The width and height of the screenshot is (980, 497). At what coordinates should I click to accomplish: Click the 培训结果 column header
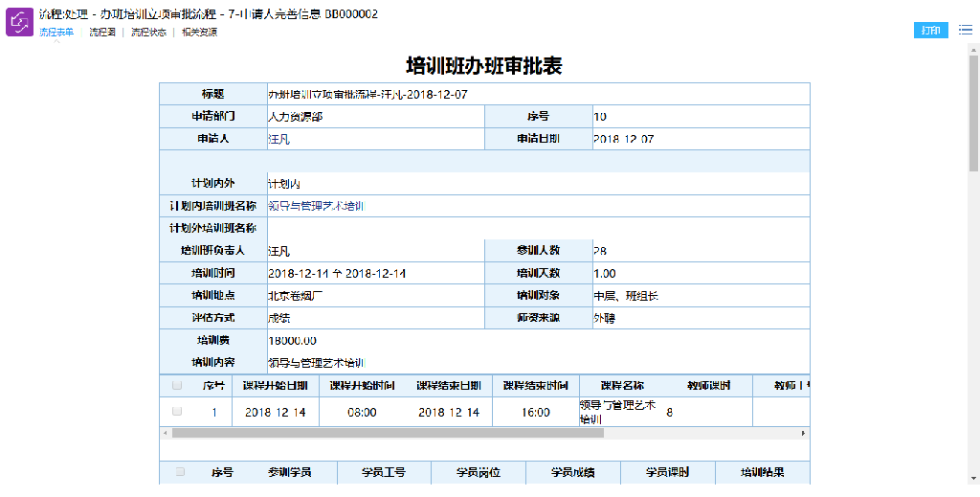point(763,473)
